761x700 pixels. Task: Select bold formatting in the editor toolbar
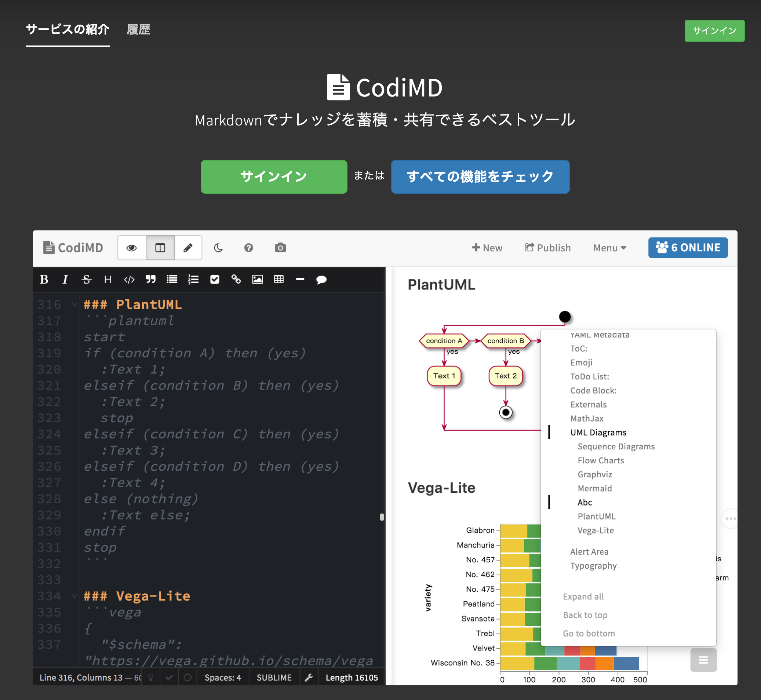click(44, 280)
